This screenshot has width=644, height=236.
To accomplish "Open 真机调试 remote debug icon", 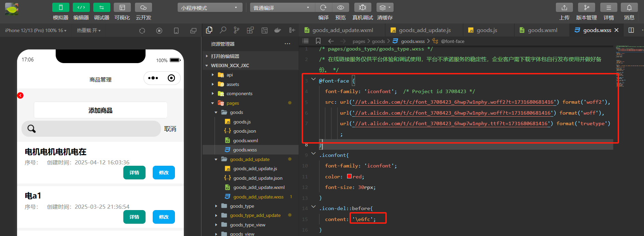I will pos(363,8).
